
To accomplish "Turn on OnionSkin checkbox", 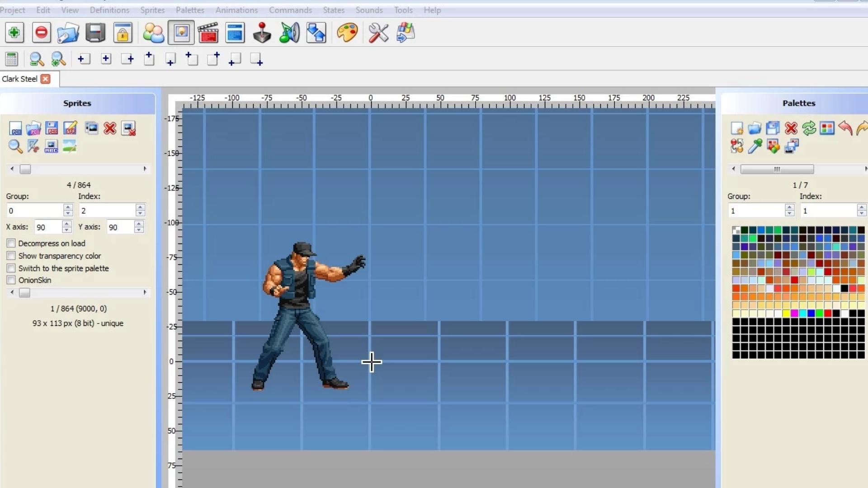I will (11, 280).
